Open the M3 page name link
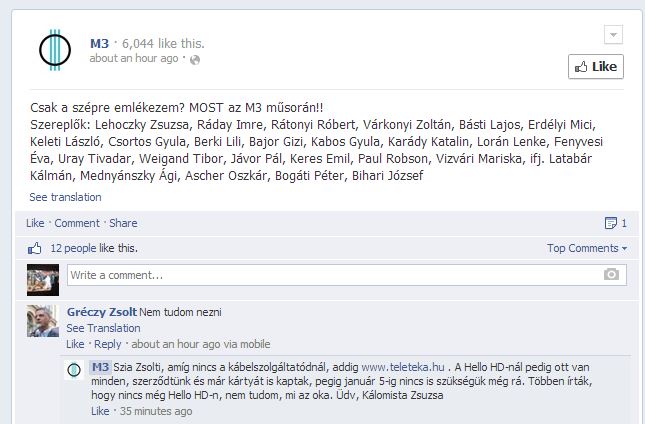 point(100,44)
